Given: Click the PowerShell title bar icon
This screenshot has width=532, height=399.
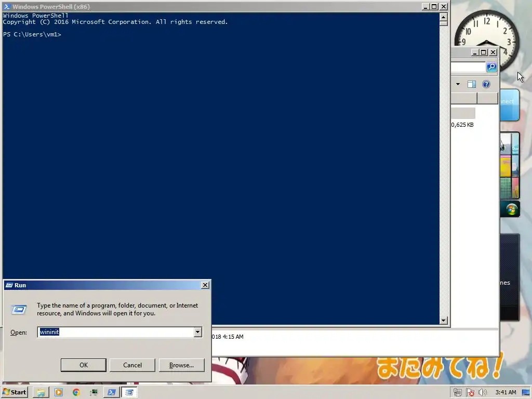Looking at the screenshot, I should [6, 6].
